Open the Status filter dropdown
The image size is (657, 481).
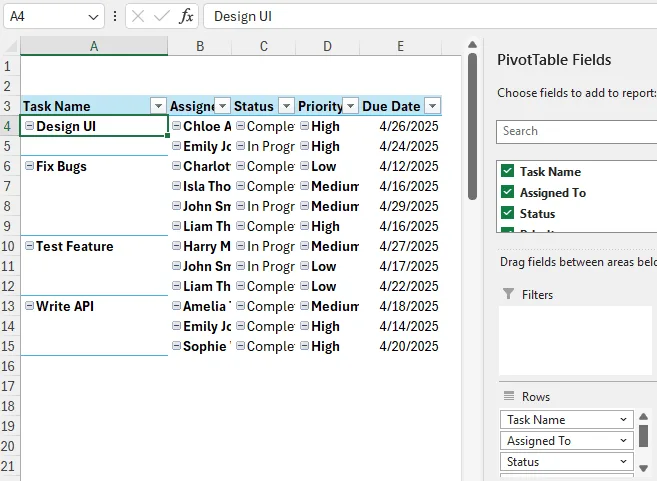click(x=287, y=106)
